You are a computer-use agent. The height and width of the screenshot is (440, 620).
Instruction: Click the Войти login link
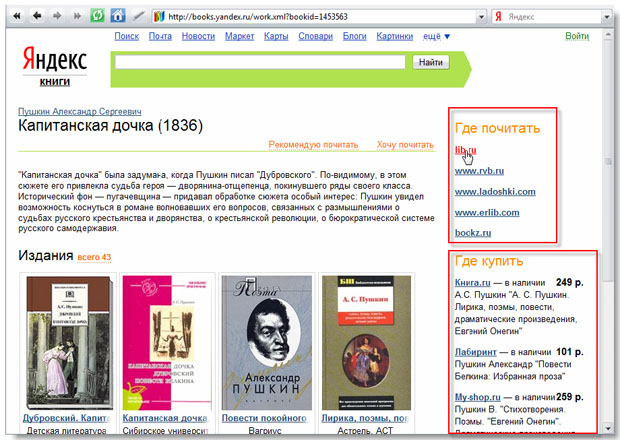577,36
